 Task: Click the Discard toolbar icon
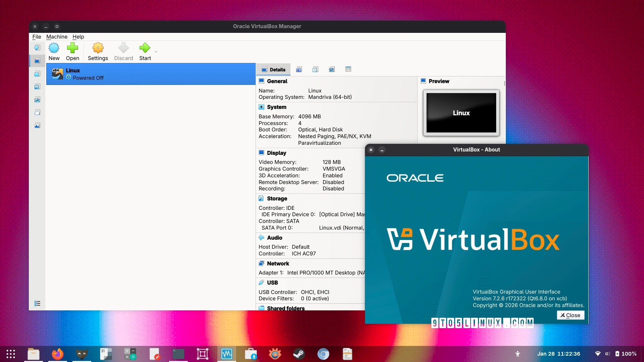click(123, 51)
